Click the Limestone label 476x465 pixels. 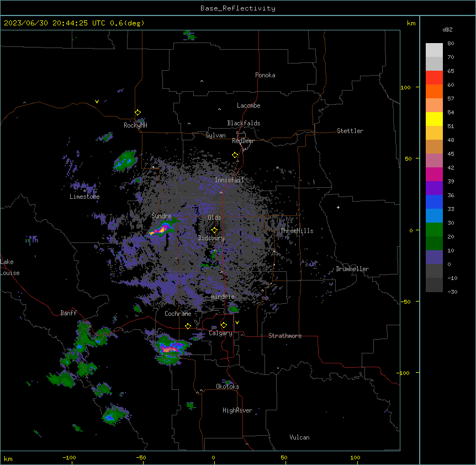click(84, 197)
